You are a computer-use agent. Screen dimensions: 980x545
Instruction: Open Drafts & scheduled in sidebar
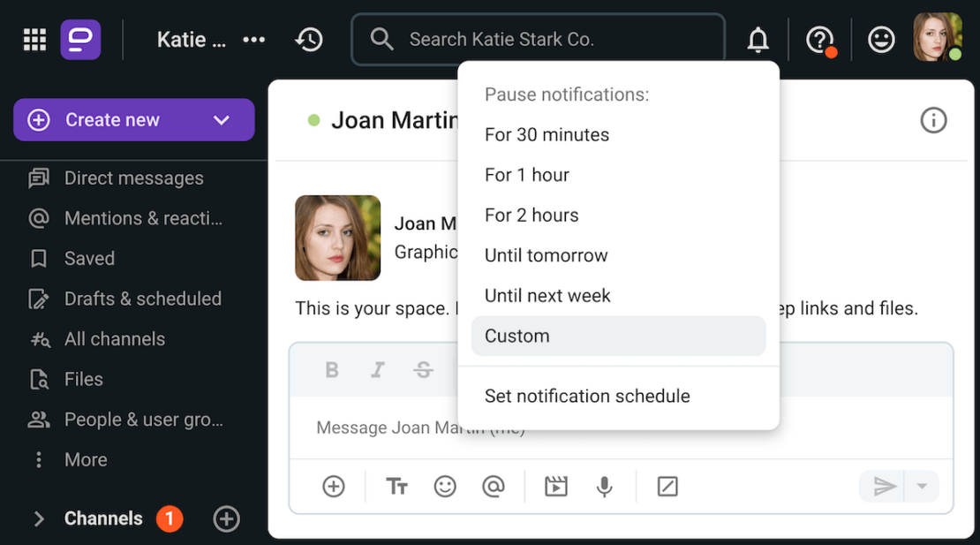point(142,299)
